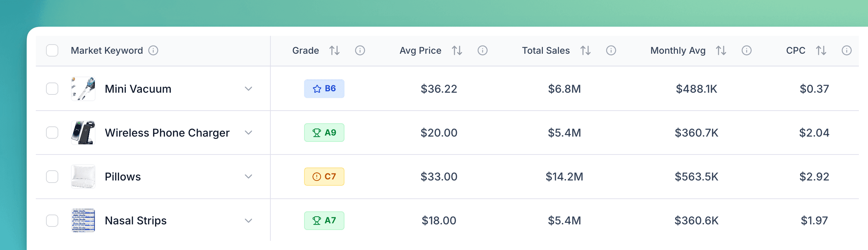This screenshot has height=250, width=868.
Task: Click the Monthly Avg info icon
Action: pyautogui.click(x=747, y=50)
